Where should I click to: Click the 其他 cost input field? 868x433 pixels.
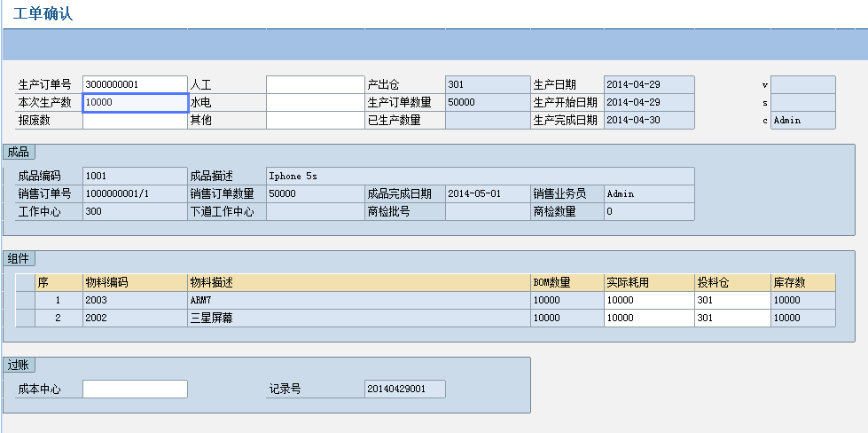tap(315, 120)
